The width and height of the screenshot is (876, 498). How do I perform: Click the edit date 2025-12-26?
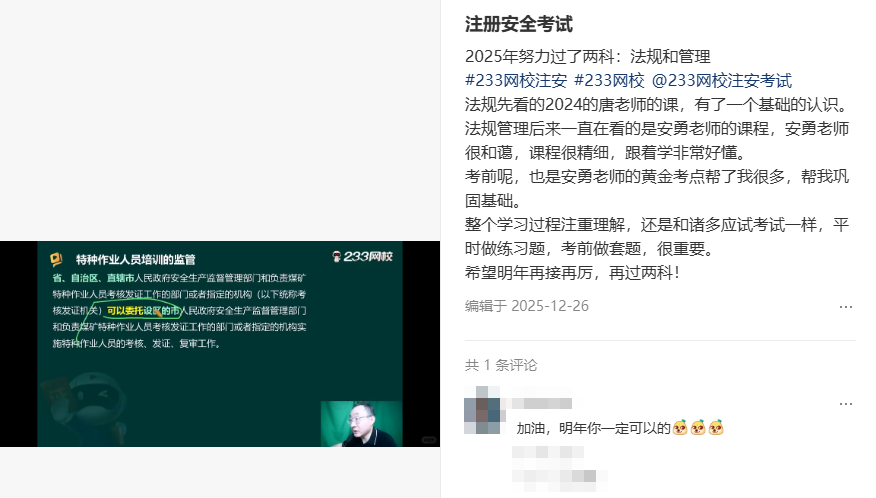550,306
